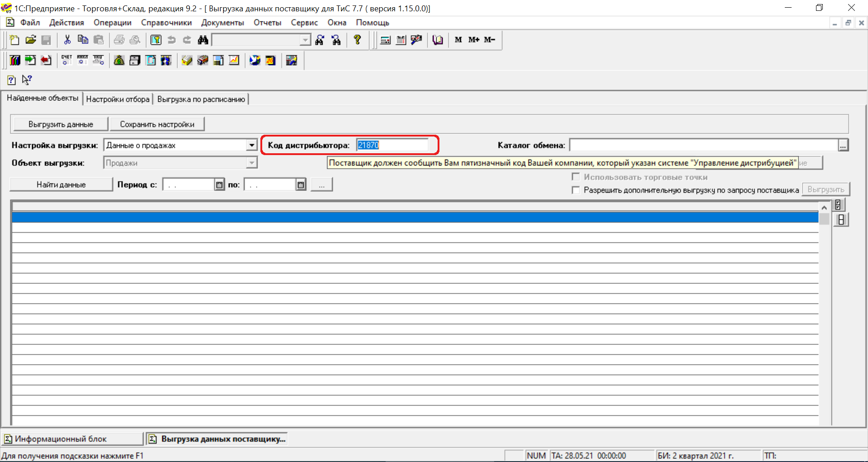Click the M memory button
The width and height of the screenshot is (868, 462).
pyautogui.click(x=458, y=40)
